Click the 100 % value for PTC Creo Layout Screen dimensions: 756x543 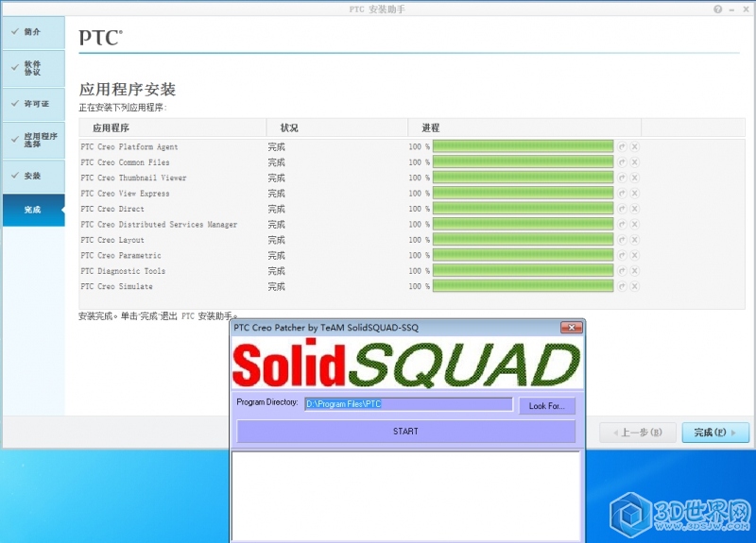pyautogui.click(x=419, y=240)
